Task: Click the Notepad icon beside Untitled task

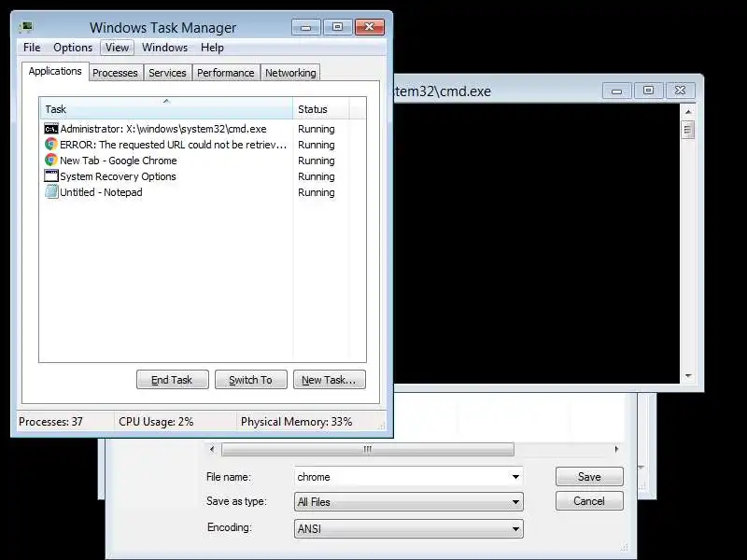Action: pos(51,192)
